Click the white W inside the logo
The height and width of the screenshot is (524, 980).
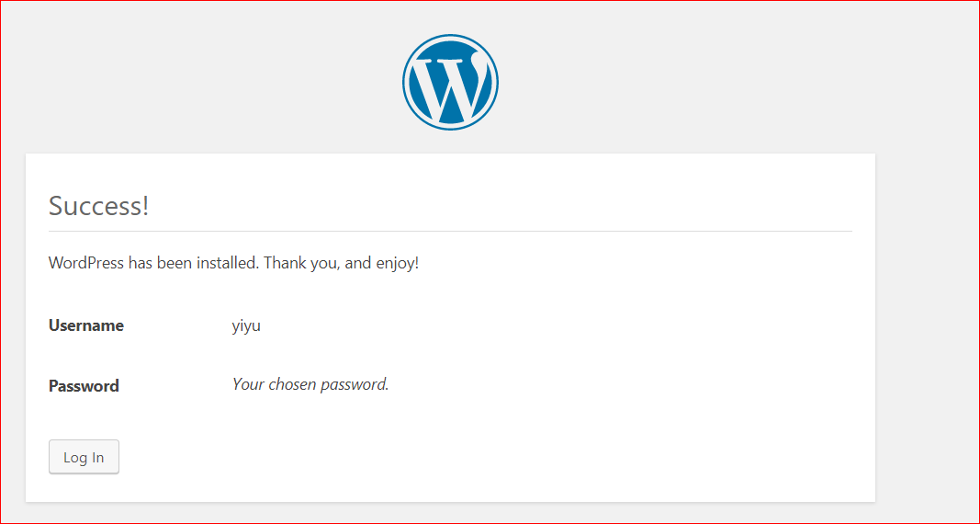(447, 85)
